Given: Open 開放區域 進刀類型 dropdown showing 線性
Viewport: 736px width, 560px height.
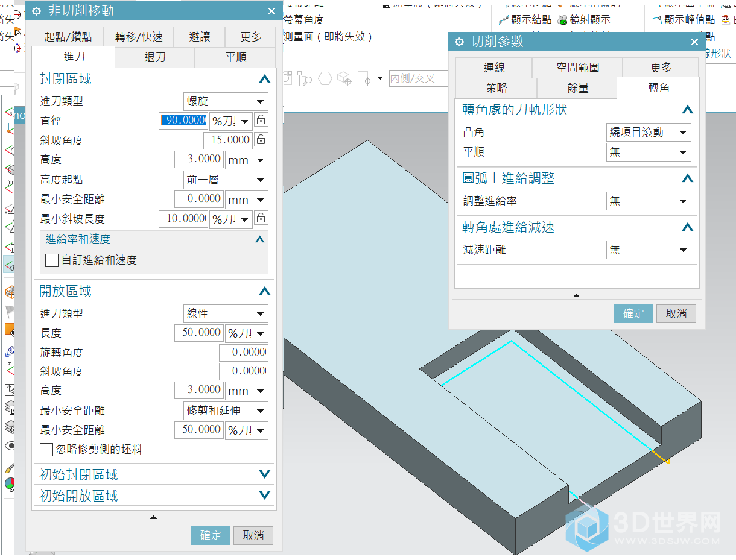Looking at the screenshot, I should tap(226, 313).
